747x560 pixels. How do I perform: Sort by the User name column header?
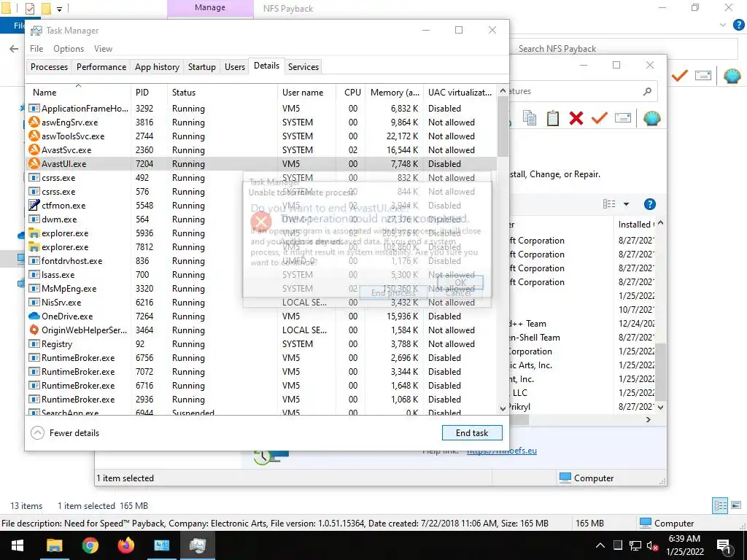[x=306, y=93]
